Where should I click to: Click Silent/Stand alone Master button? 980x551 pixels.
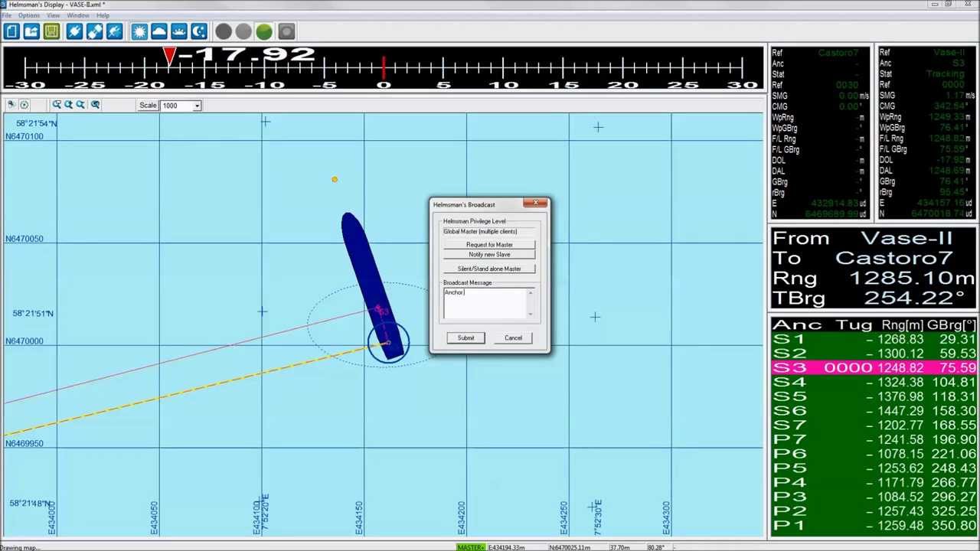(489, 269)
